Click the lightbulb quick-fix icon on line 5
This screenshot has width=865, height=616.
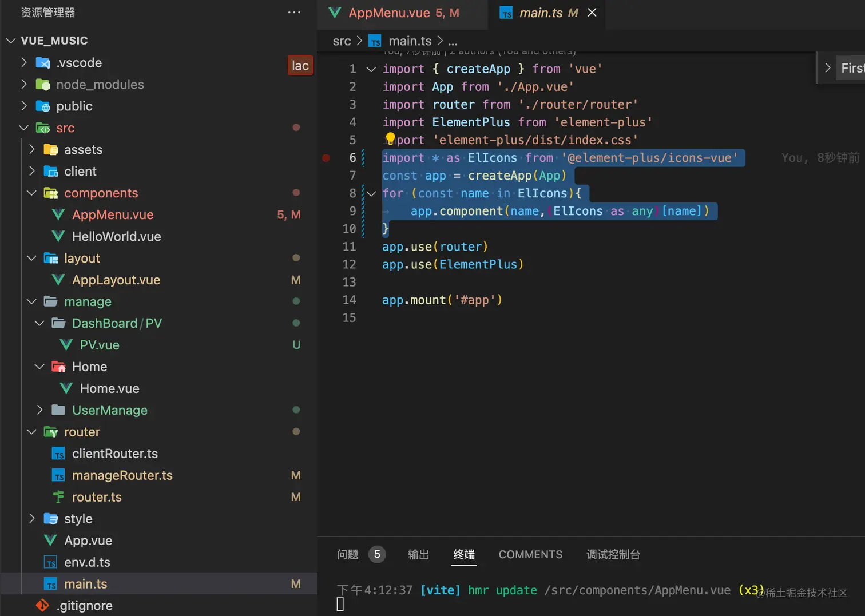point(390,139)
